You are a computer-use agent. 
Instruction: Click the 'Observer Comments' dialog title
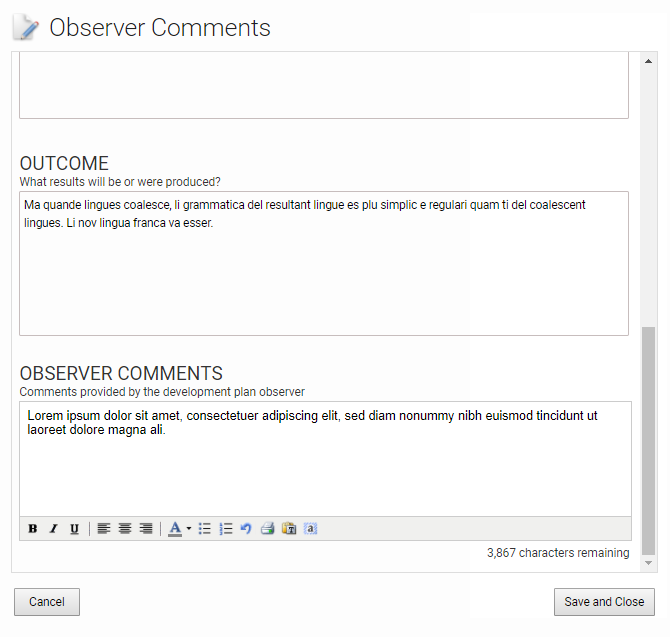(x=160, y=28)
